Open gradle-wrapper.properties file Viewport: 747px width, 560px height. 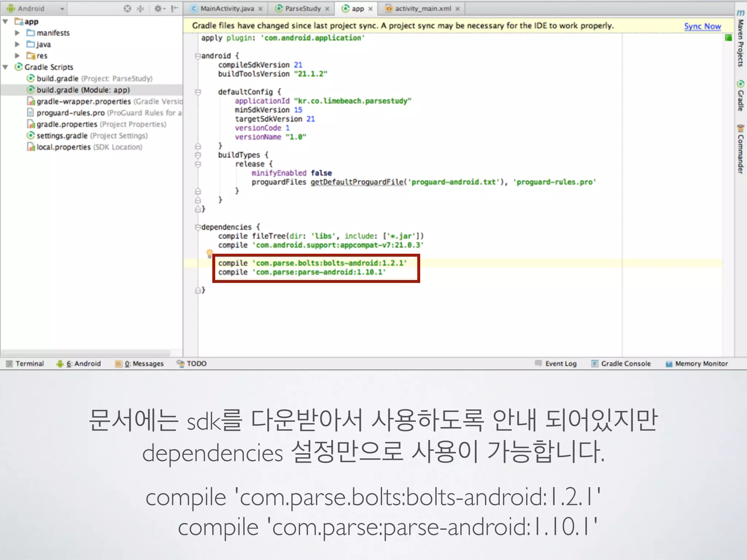[104, 101]
